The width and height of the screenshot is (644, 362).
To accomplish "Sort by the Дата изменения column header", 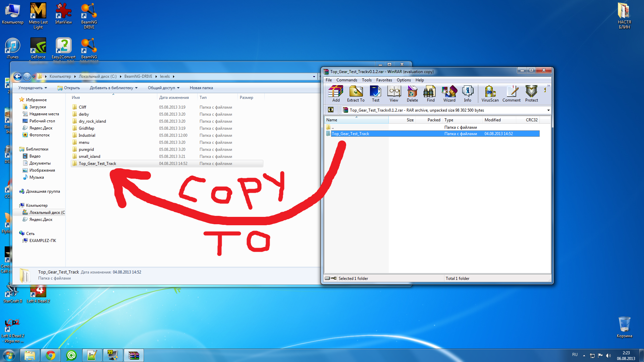I will coord(174,98).
